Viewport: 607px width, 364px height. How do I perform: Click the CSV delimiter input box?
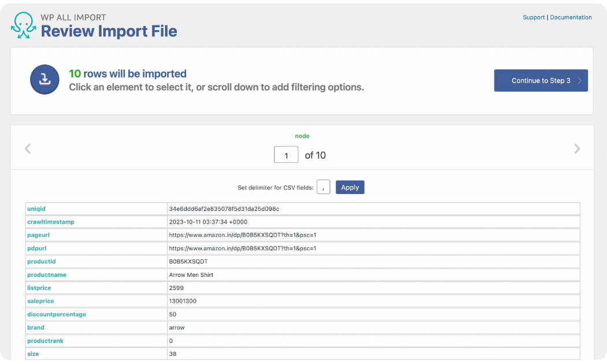tap(323, 187)
